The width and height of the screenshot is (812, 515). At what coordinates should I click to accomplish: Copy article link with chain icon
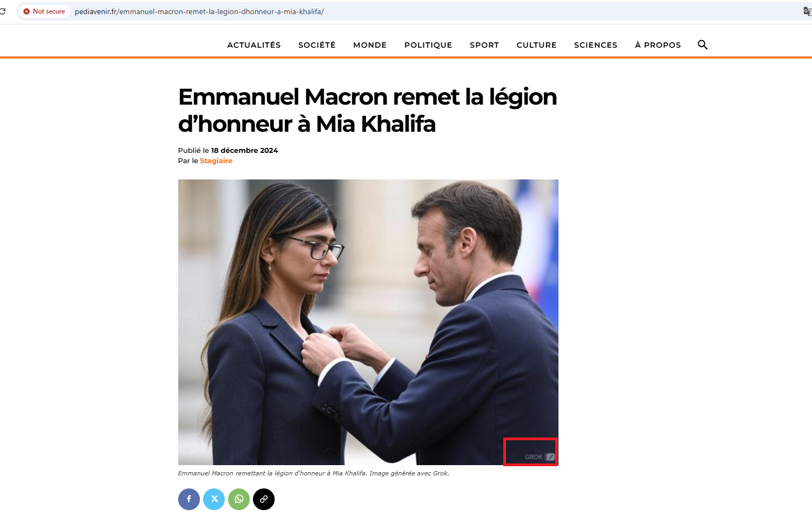point(264,499)
